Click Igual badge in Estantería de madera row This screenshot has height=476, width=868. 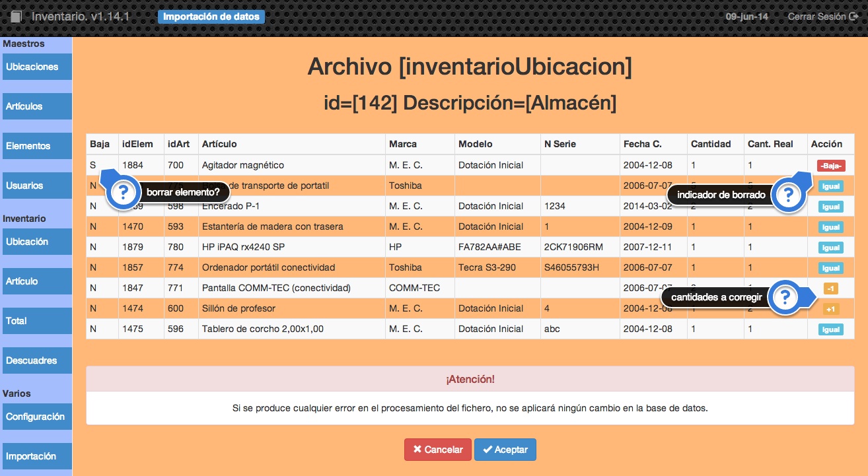point(830,227)
